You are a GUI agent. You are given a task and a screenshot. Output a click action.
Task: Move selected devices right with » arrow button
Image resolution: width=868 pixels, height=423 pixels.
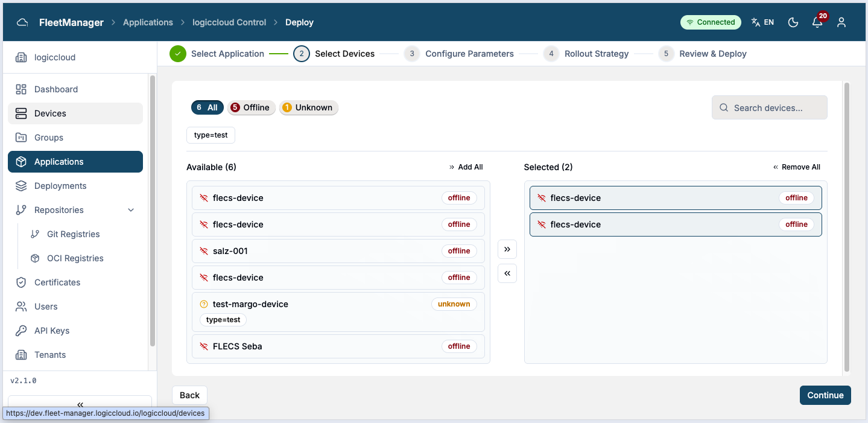(x=507, y=249)
